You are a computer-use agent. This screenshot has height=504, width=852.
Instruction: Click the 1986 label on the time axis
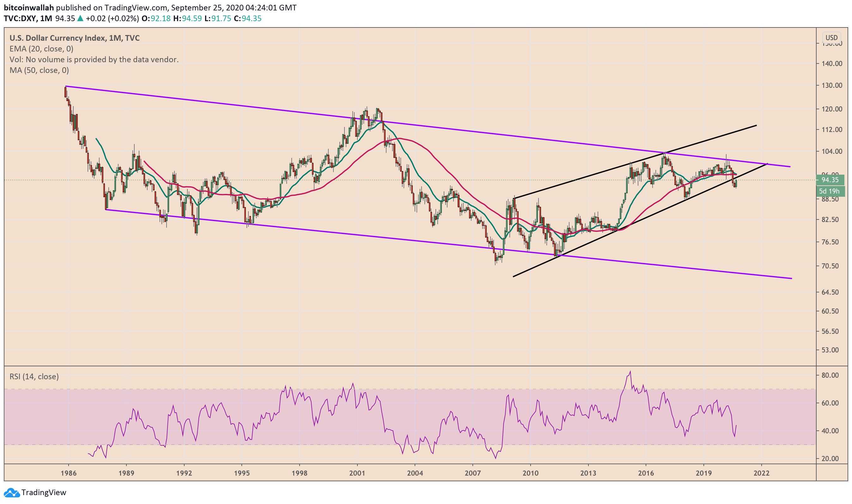[x=69, y=473]
